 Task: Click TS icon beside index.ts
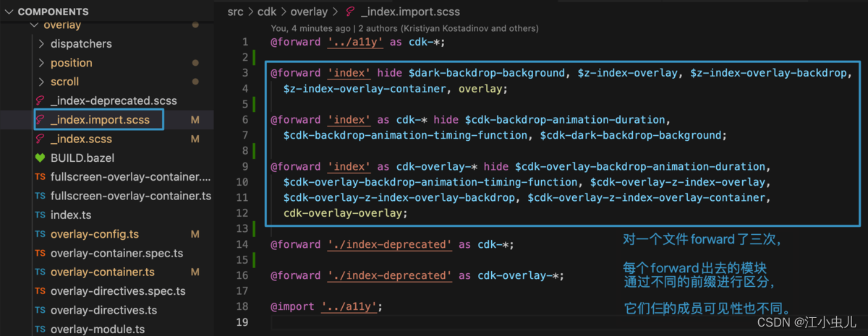point(41,215)
